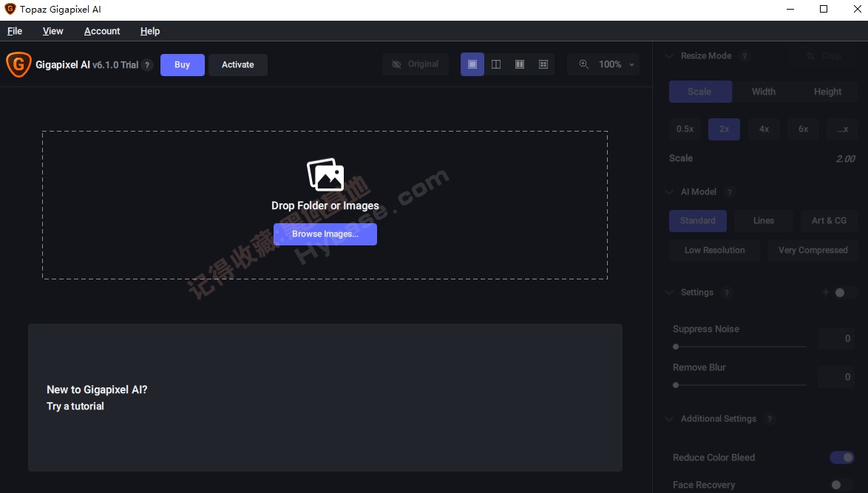Image resolution: width=868 pixels, height=493 pixels.
Task: Disable Reduce Color Bleed switch
Action: coord(842,458)
